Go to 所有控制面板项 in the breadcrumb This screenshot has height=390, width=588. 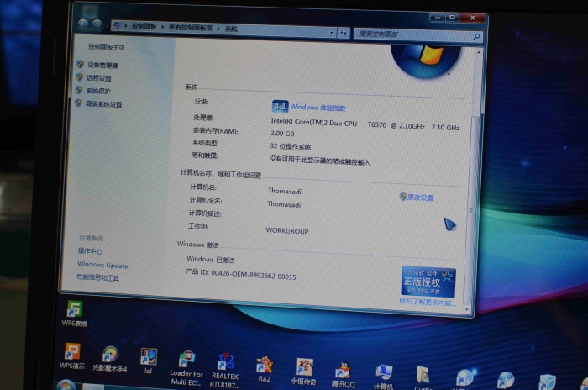pyautogui.click(x=191, y=28)
